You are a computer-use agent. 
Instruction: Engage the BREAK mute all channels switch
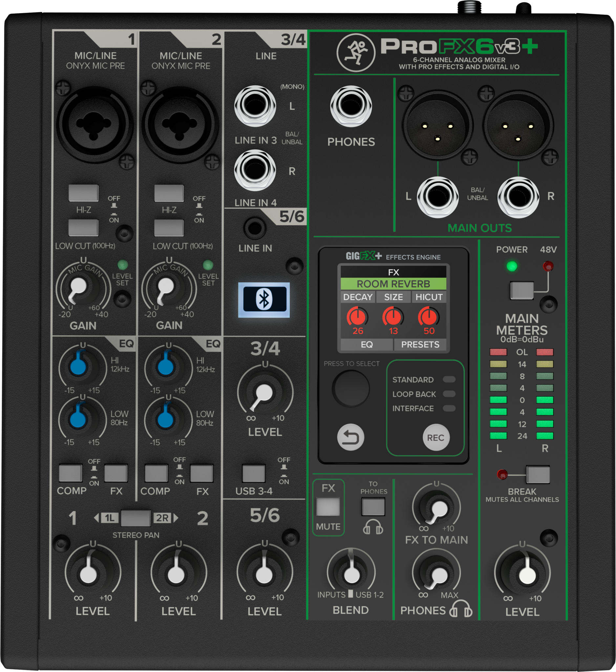tap(539, 474)
